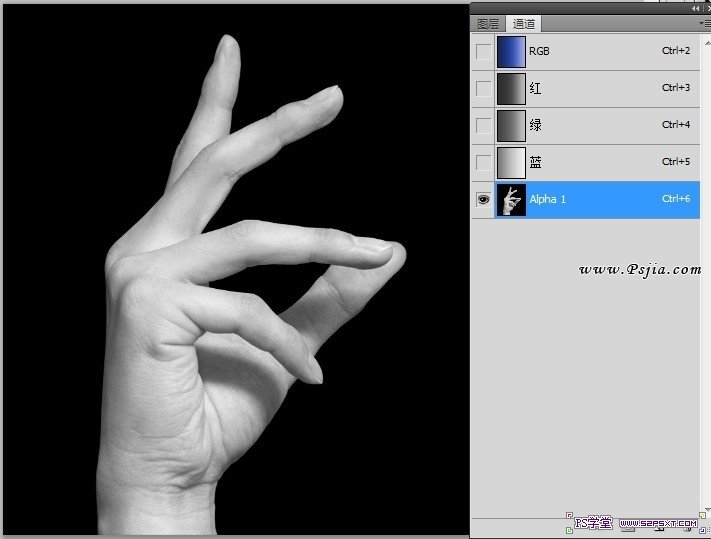
Task: Click the channels list scroll-down arrow
Action: [707, 510]
